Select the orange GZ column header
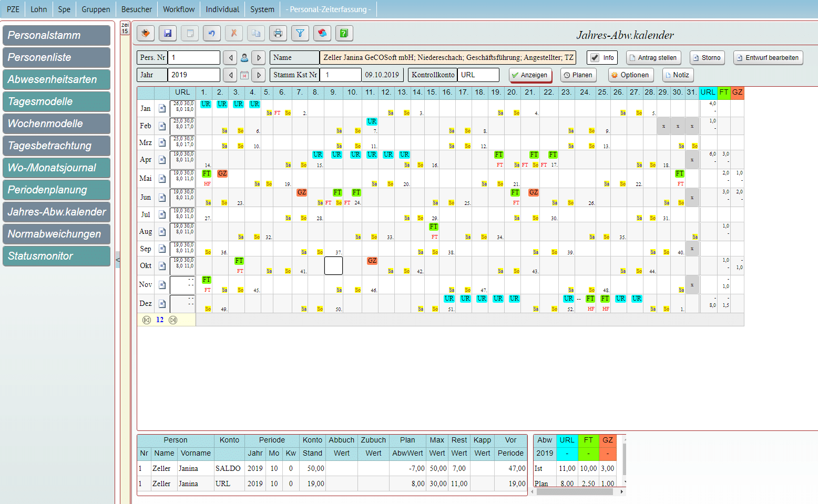 (737, 92)
